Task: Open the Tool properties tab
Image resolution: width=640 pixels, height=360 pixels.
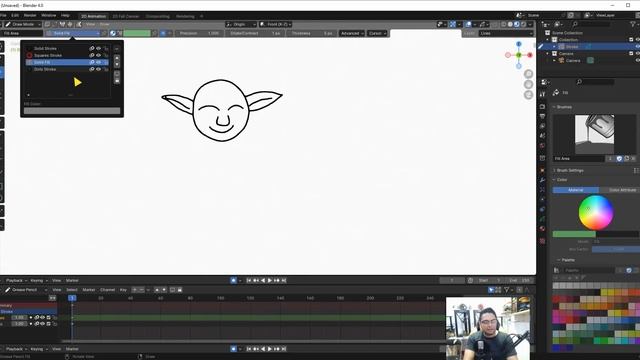Action: click(542, 94)
